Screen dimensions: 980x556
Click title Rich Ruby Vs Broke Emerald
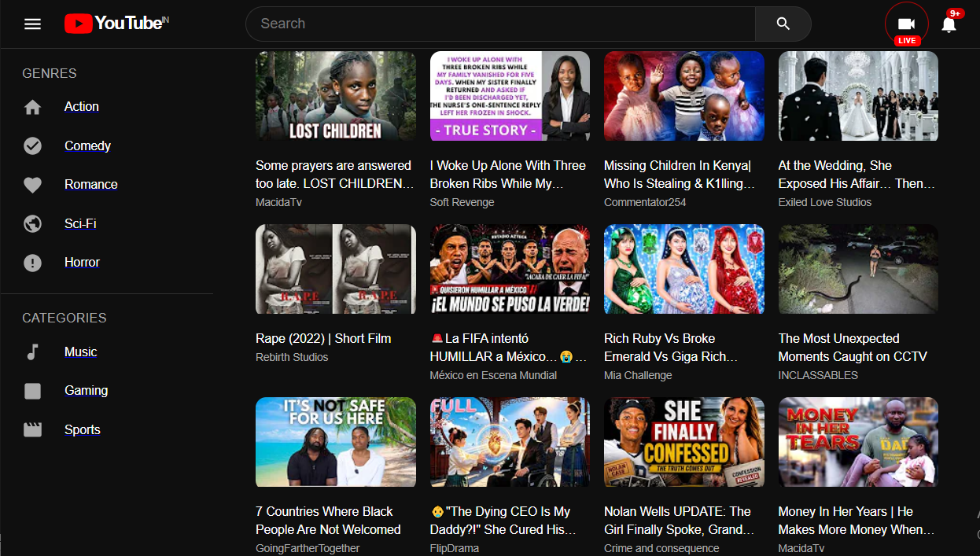tap(671, 348)
